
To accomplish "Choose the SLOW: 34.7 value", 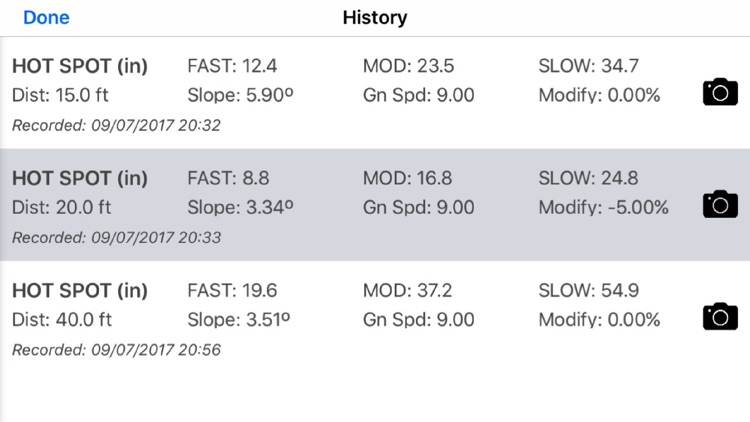I will click(588, 66).
